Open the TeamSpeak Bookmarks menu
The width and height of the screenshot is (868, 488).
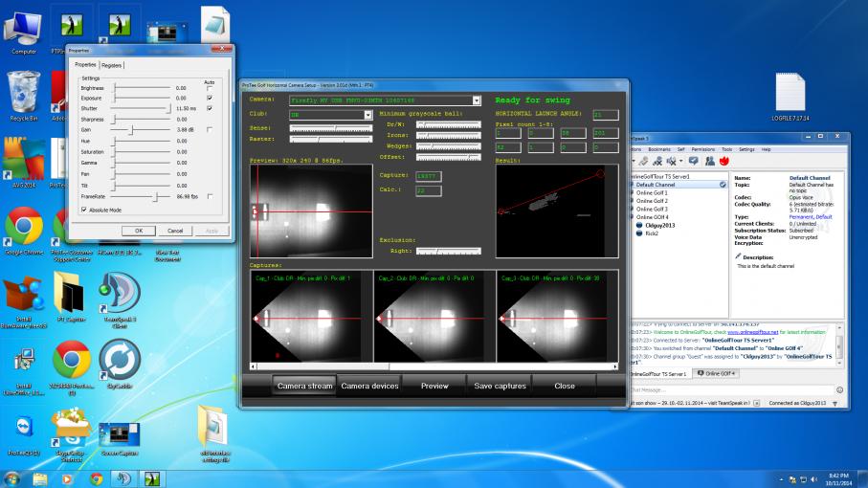[x=658, y=149]
